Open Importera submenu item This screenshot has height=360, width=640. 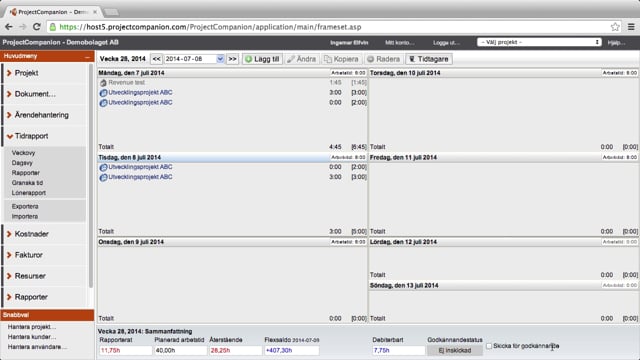pyautogui.click(x=25, y=217)
